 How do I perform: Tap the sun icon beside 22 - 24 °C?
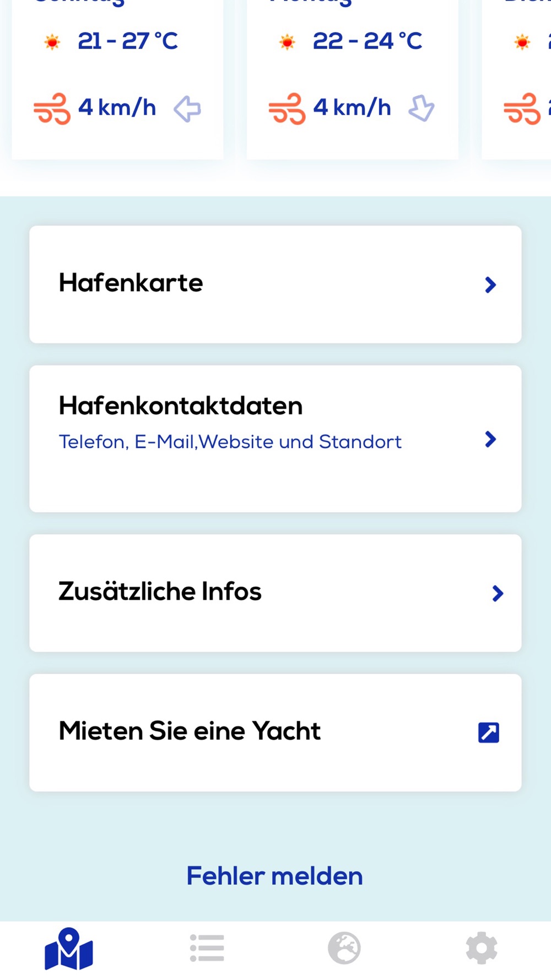(287, 42)
